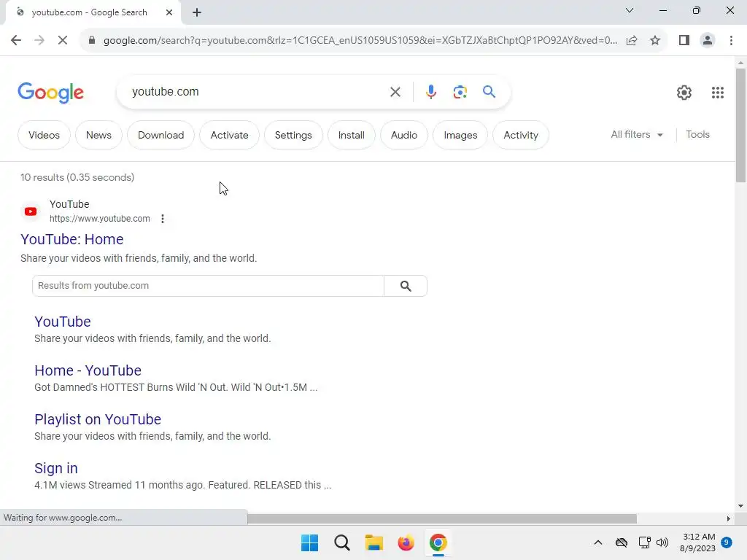
Task: Click the vertical scrollbar thumb
Action: point(740,125)
